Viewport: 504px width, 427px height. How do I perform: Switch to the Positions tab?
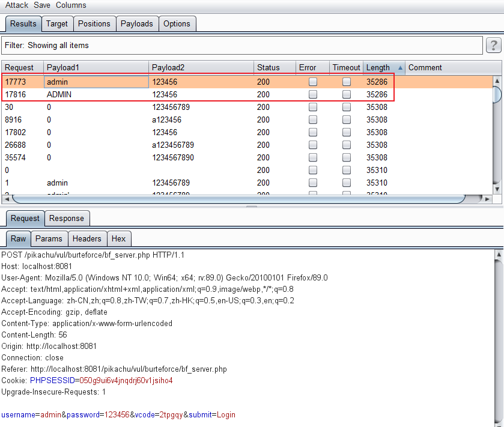coord(94,23)
